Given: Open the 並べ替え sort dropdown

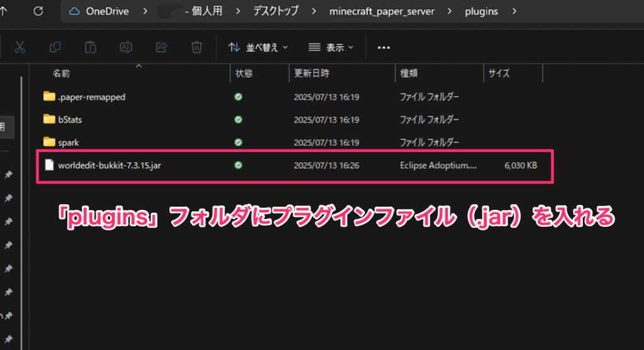Looking at the screenshot, I should (258, 48).
